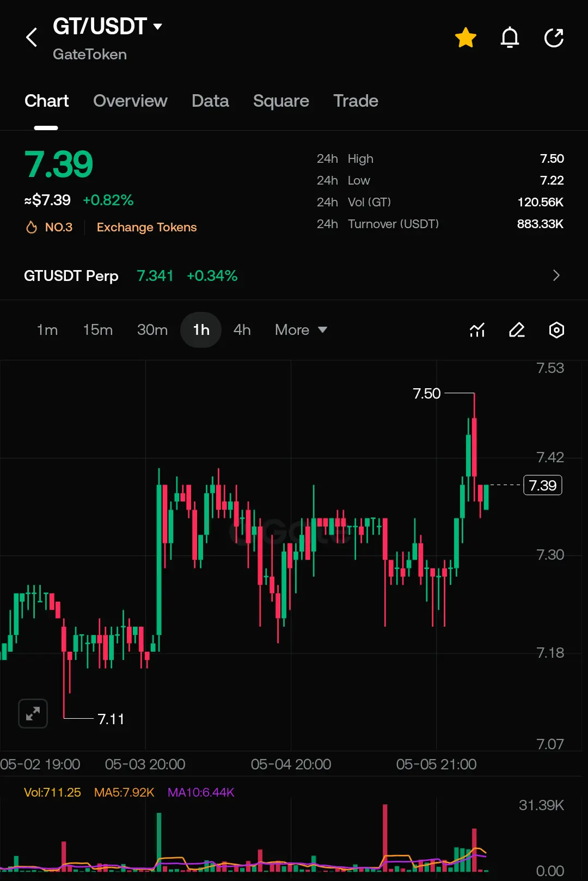Go back using the left arrow
Image resolution: width=588 pixels, height=881 pixels.
click(32, 38)
